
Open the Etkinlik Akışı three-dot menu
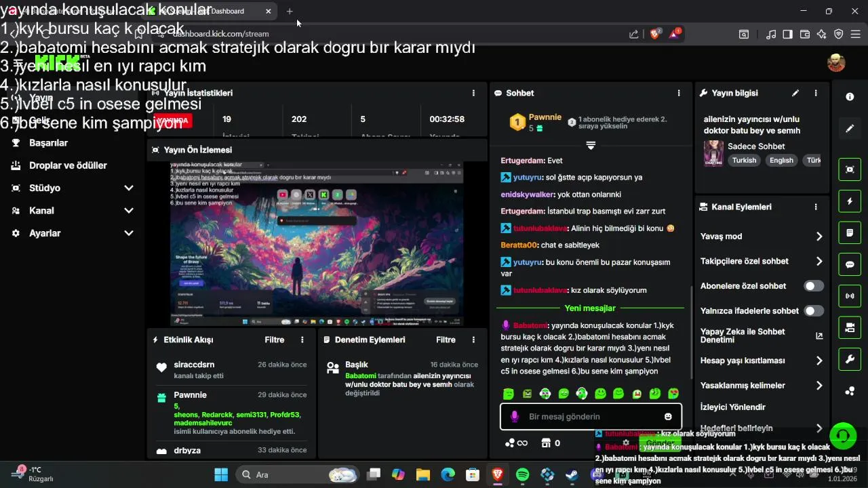[x=302, y=340]
